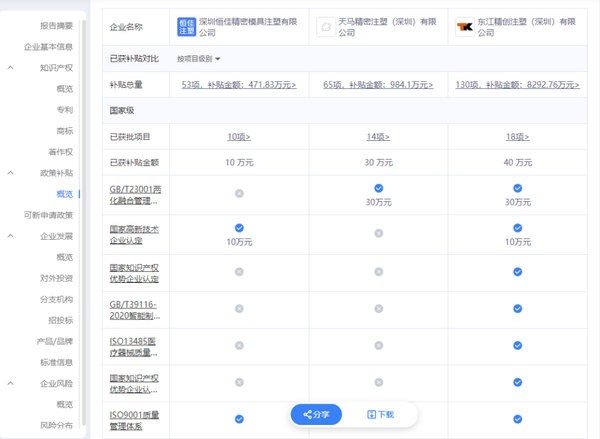
Task: Click the gray cross for 天马 in 国家高新技术企业认定 row
Action: click(x=378, y=233)
